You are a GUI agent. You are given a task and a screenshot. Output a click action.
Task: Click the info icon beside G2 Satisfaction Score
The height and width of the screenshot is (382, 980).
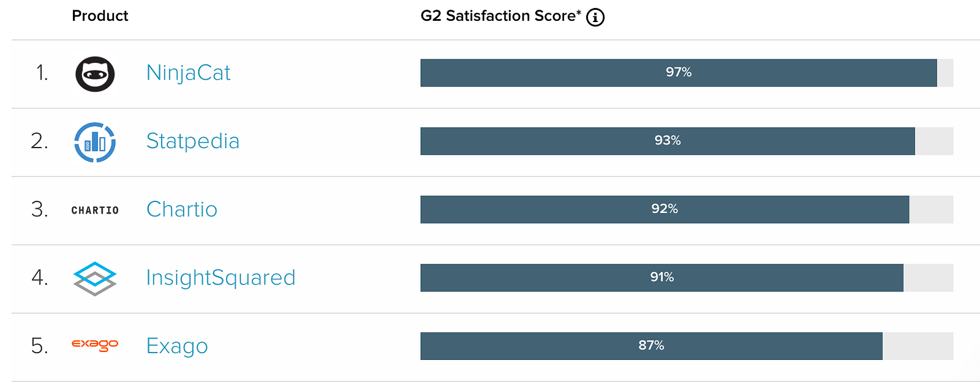coord(595,17)
